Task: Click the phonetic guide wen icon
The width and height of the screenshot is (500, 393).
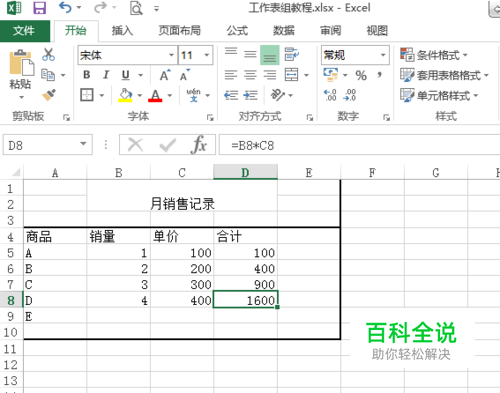Action: 194,95
